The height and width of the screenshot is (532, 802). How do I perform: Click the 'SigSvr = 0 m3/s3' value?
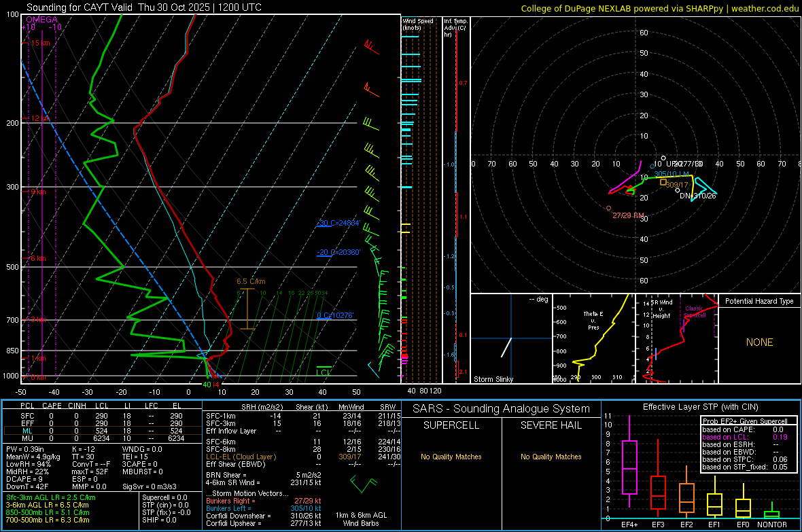[x=150, y=486]
